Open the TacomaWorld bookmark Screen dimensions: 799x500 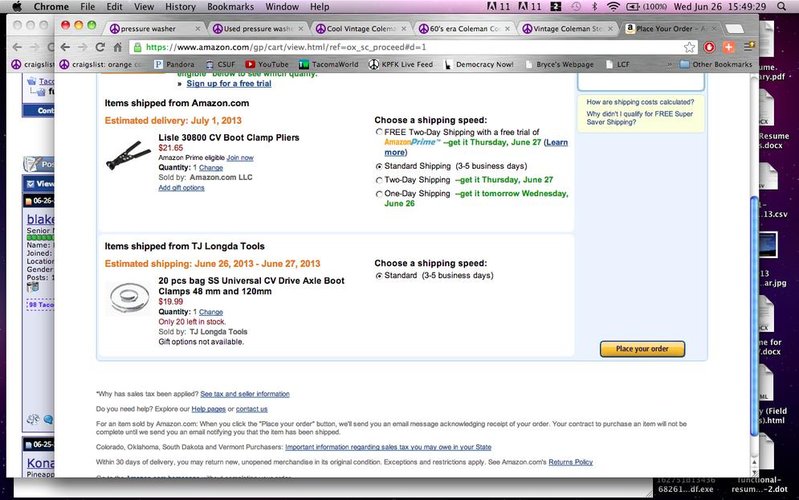click(329, 64)
